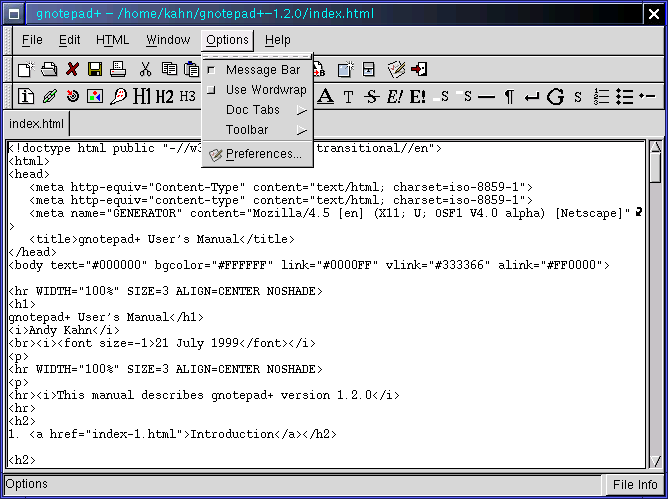Image resolution: width=668 pixels, height=499 pixels.
Task: Click the small S icon next to G
Action: click(x=578, y=97)
